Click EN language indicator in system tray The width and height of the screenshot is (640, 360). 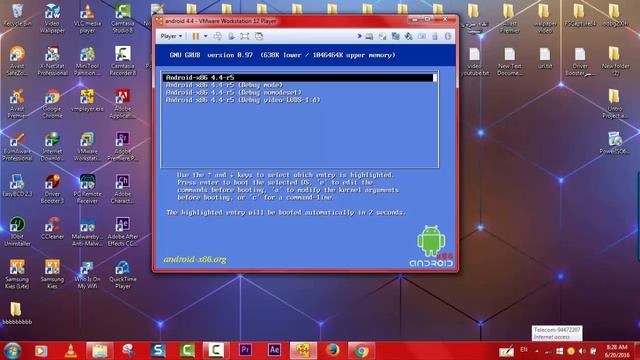pyautogui.click(x=524, y=350)
